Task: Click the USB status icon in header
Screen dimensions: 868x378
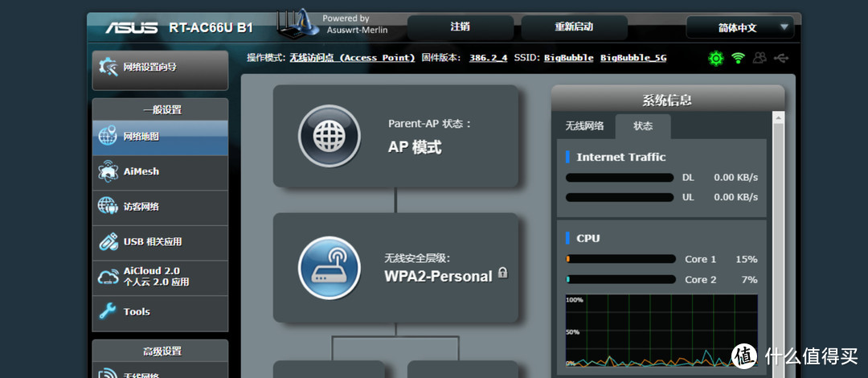Action: click(781, 58)
